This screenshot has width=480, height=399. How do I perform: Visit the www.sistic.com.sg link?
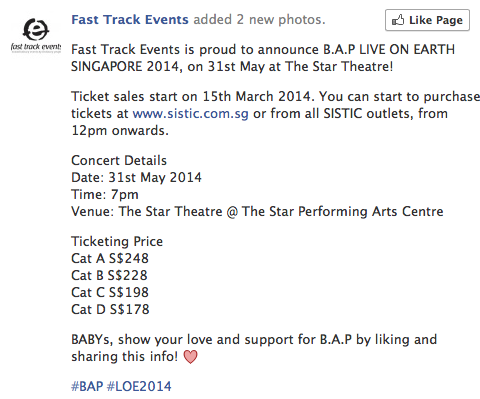tap(191, 114)
